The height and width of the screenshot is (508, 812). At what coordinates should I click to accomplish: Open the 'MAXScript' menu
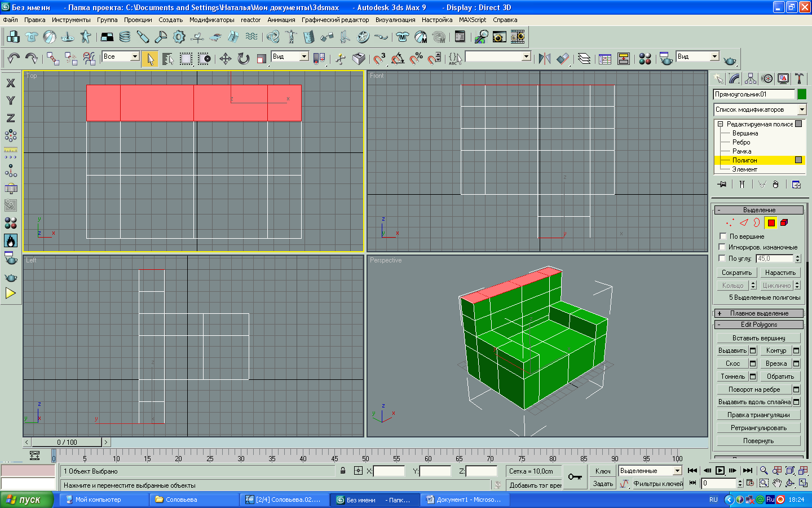(473, 20)
